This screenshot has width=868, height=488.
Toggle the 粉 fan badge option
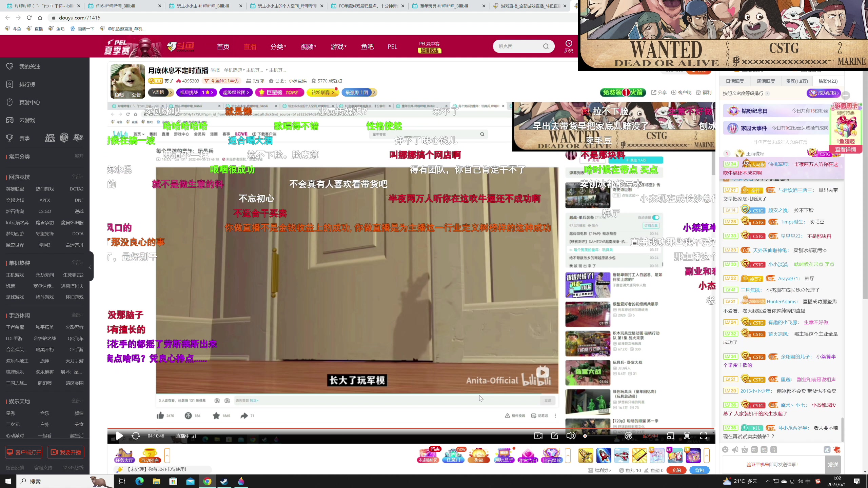click(754, 450)
